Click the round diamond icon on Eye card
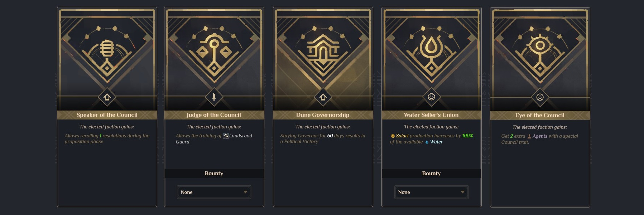Image resolution: width=644 pixels, height=215 pixels. tap(540, 97)
